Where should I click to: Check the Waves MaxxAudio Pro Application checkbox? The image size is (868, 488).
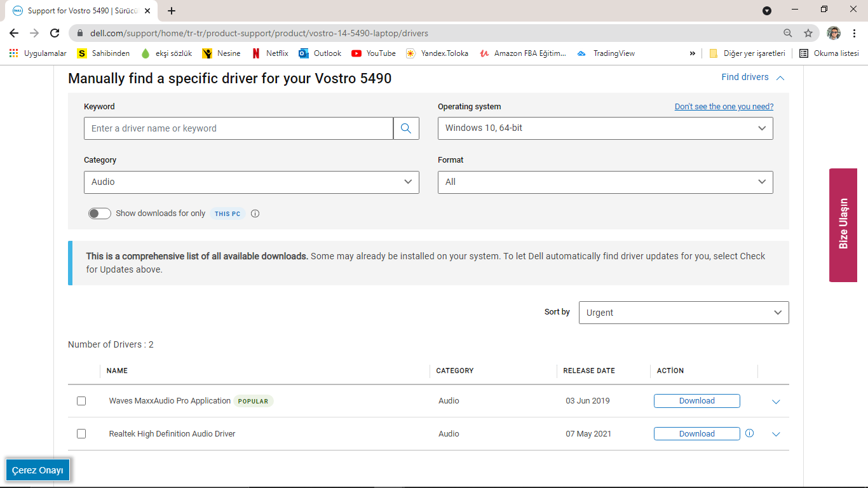click(x=81, y=401)
